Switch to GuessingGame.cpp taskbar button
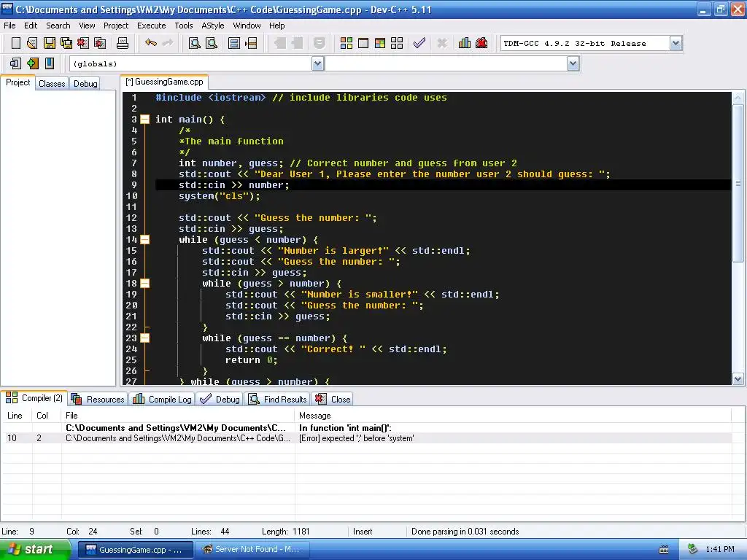This screenshot has width=747, height=560. pos(135,550)
